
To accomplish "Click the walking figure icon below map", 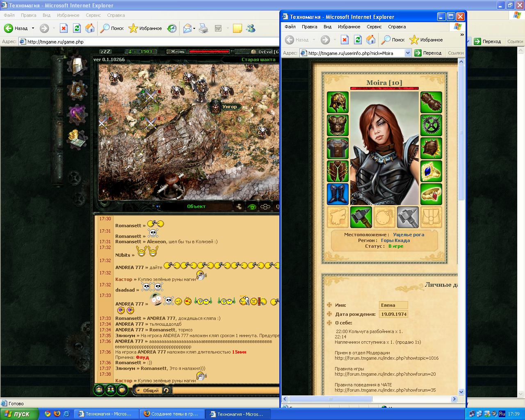I will pyautogui.click(x=240, y=207).
